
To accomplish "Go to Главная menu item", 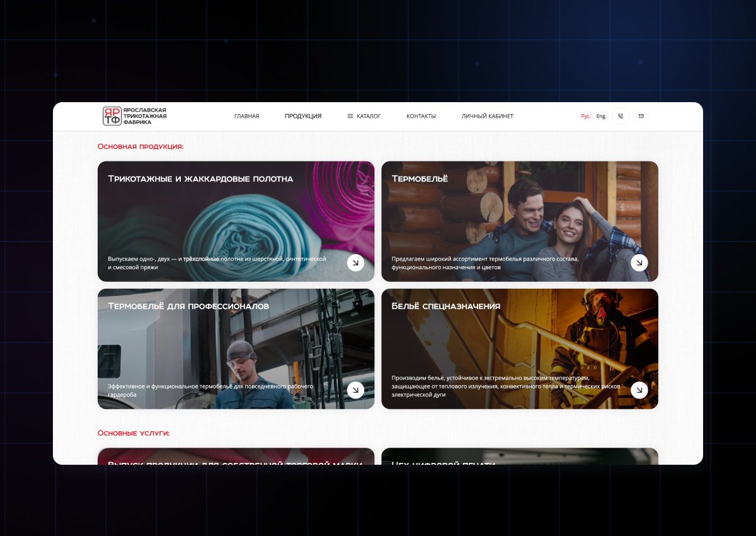I will 247,116.
